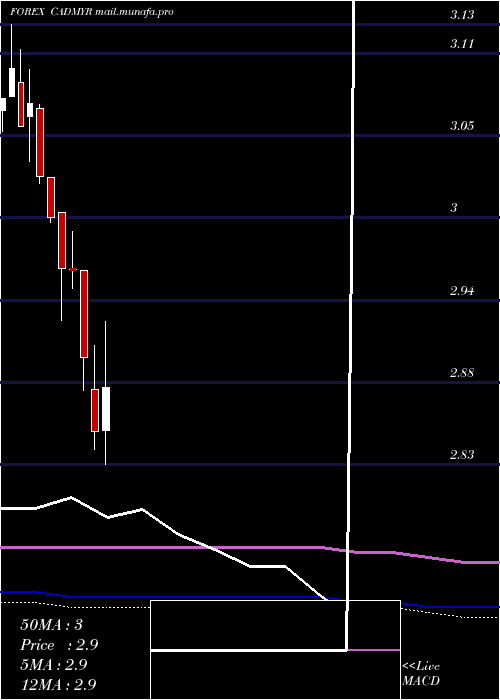Click the 3.11 price axis label
The image size is (500, 700).
461,44
